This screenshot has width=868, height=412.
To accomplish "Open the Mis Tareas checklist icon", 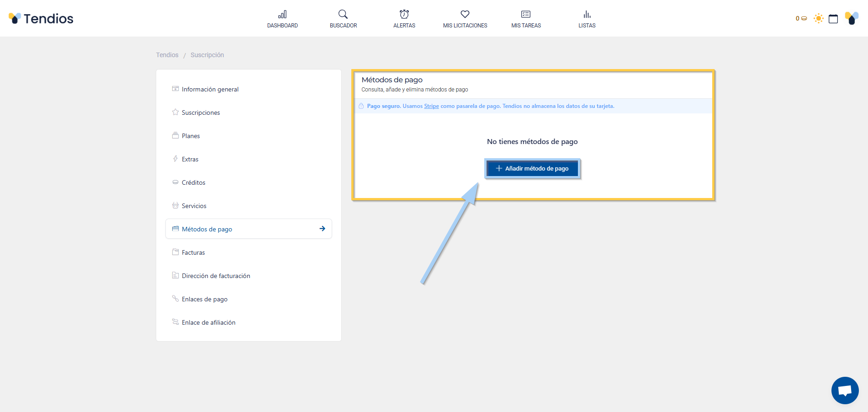I will pyautogui.click(x=526, y=15).
